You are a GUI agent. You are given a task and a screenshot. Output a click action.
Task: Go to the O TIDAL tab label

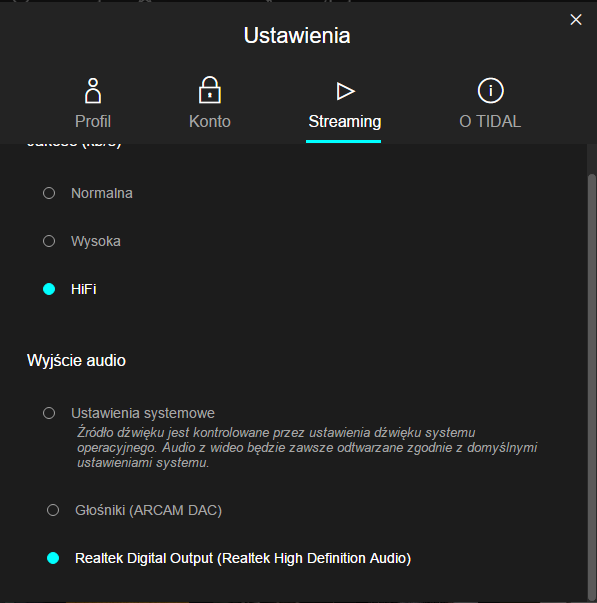tap(490, 122)
